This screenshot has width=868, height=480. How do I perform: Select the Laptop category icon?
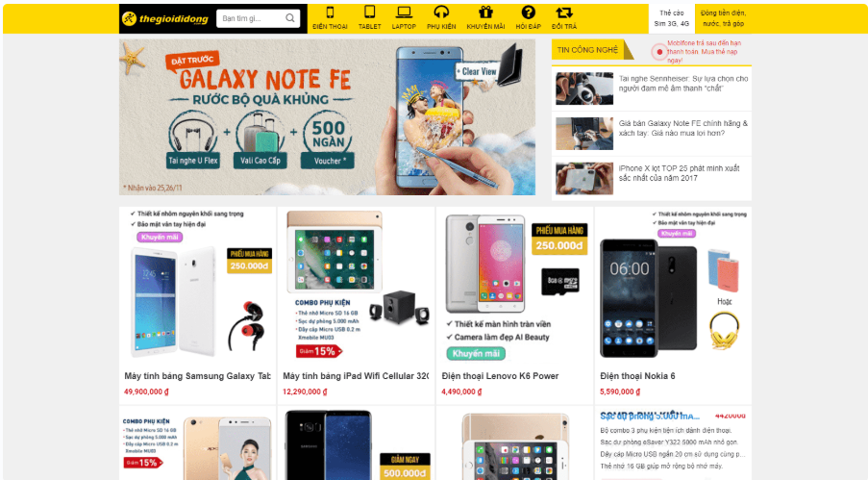[x=404, y=13]
